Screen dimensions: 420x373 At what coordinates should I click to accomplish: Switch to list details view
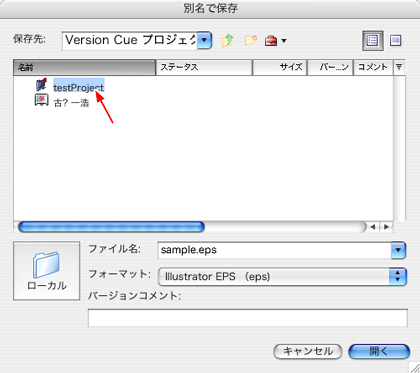click(373, 41)
